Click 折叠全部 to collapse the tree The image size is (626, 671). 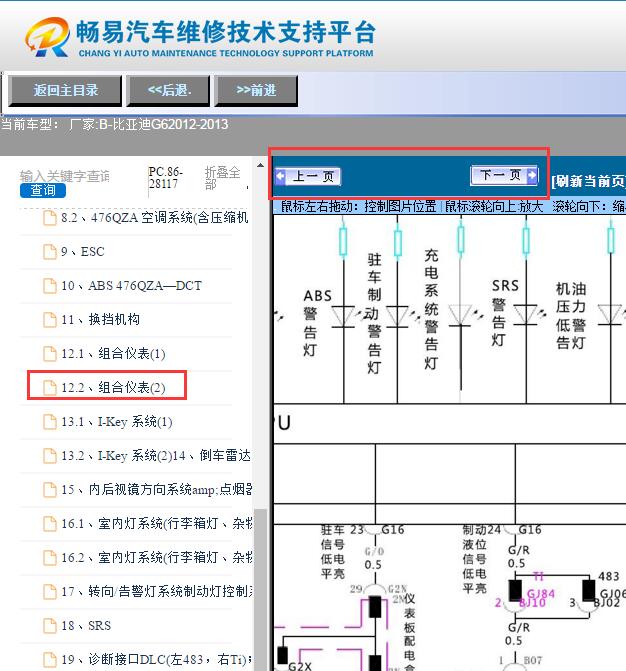coord(223,178)
